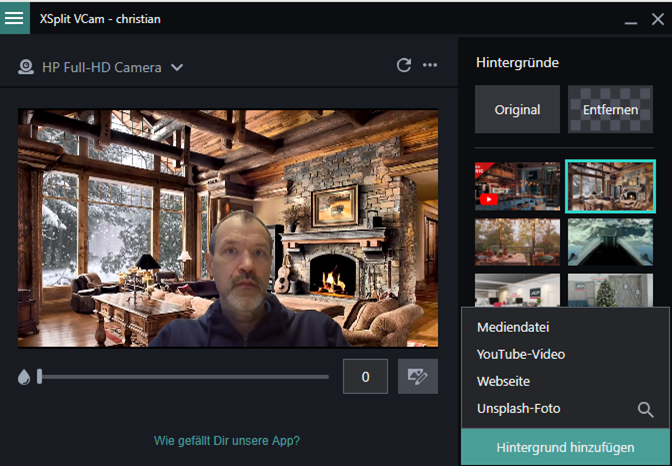This screenshot has height=466, width=672.
Task: Open the three-dot camera options
Action: (x=430, y=65)
